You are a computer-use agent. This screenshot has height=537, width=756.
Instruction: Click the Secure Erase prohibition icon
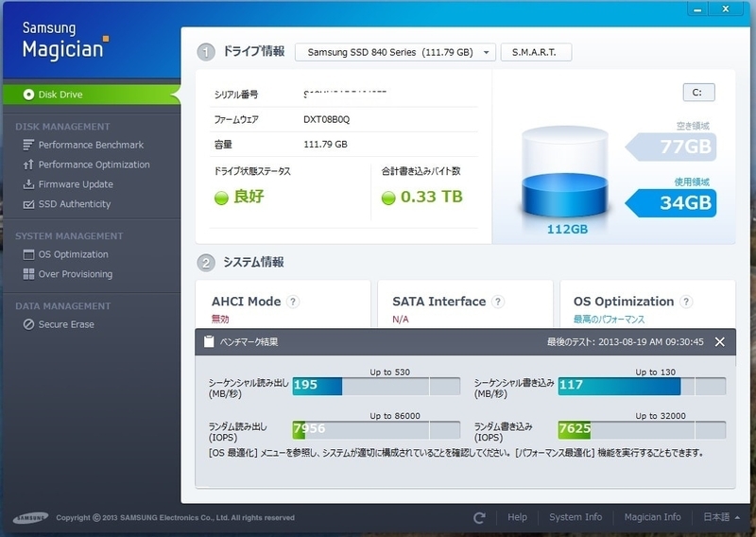tap(28, 324)
